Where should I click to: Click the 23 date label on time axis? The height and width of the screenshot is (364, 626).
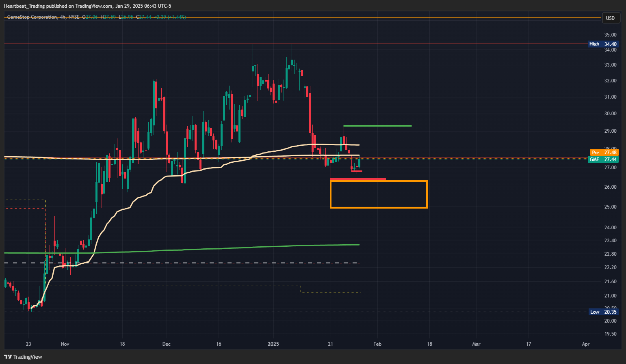click(28, 344)
